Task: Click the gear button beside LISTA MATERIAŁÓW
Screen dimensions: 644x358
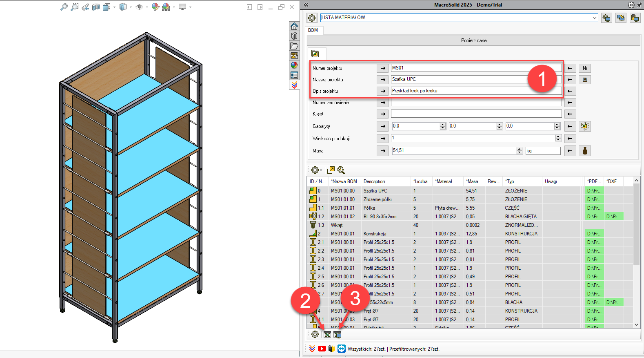Action: point(312,18)
